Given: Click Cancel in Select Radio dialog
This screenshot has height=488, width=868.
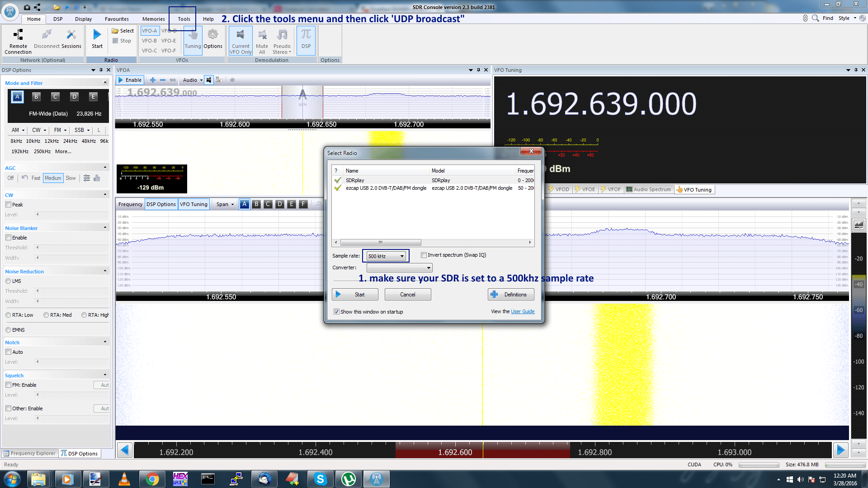Looking at the screenshot, I should 407,295.
